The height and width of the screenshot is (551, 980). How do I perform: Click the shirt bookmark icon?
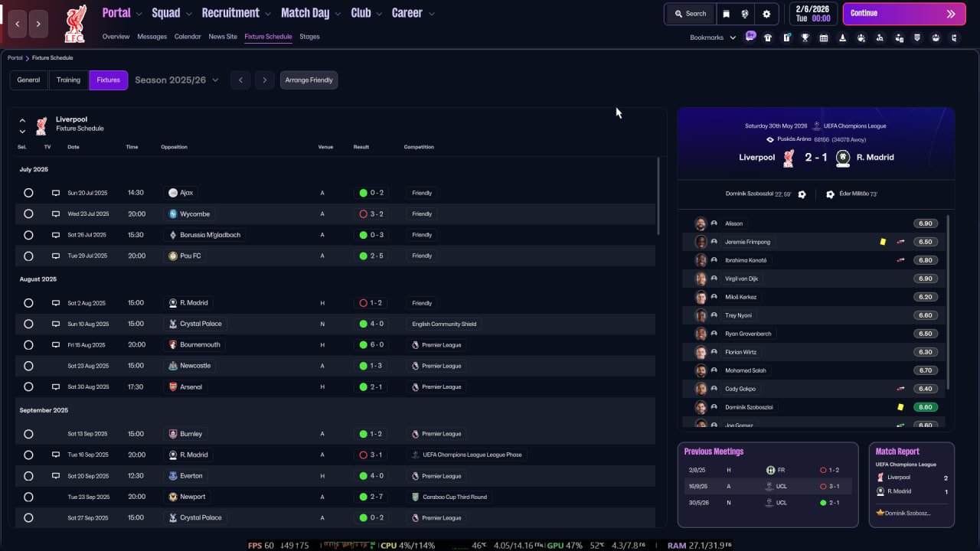coord(768,37)
